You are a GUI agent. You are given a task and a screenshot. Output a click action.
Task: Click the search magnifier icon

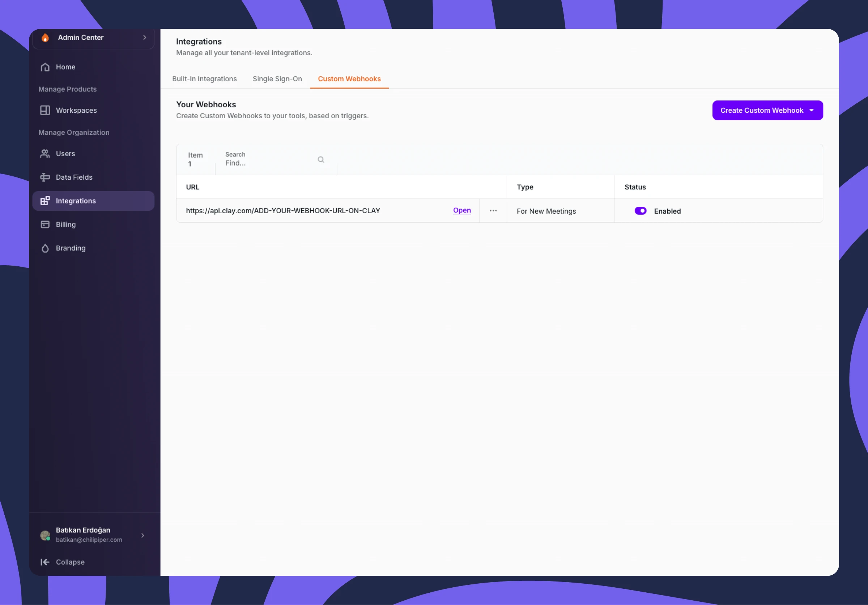point(321,159)
